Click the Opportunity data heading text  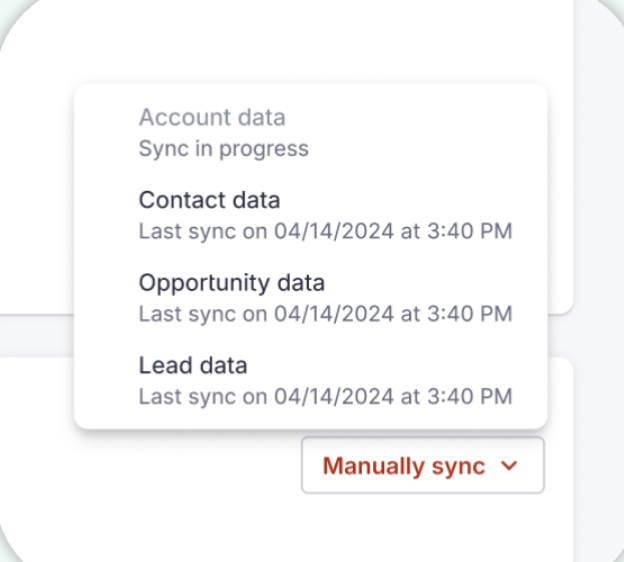pos(232,283)
